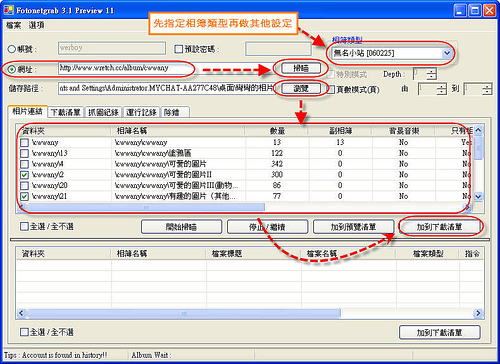Click the 掃瞄 button next to URL
Screen dimensions: 500x364
pos(301,68)
